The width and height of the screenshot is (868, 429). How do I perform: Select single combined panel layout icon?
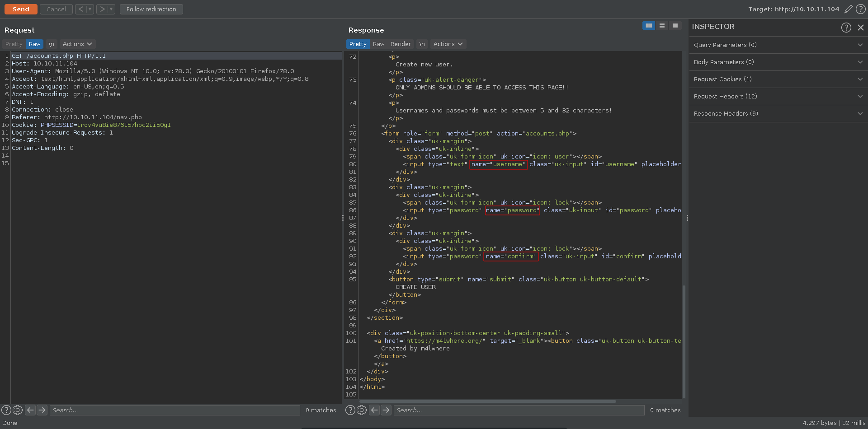(x=675, y=26)
